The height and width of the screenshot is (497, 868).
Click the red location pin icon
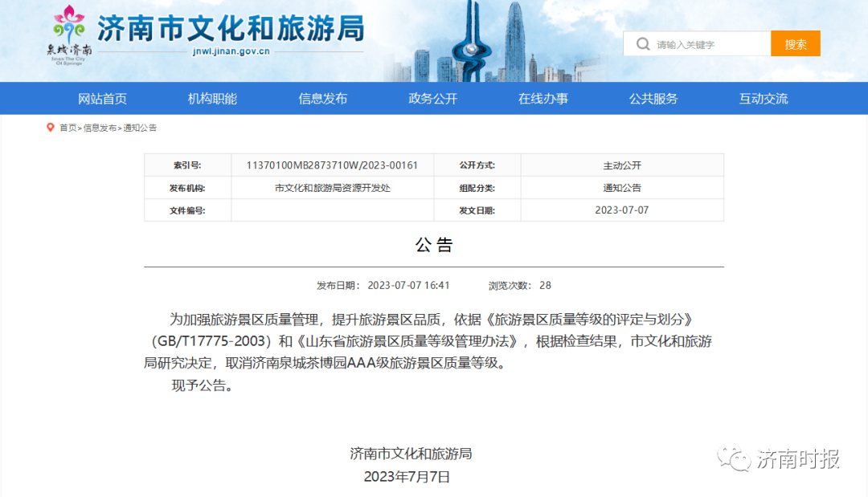tap(51, 128)
